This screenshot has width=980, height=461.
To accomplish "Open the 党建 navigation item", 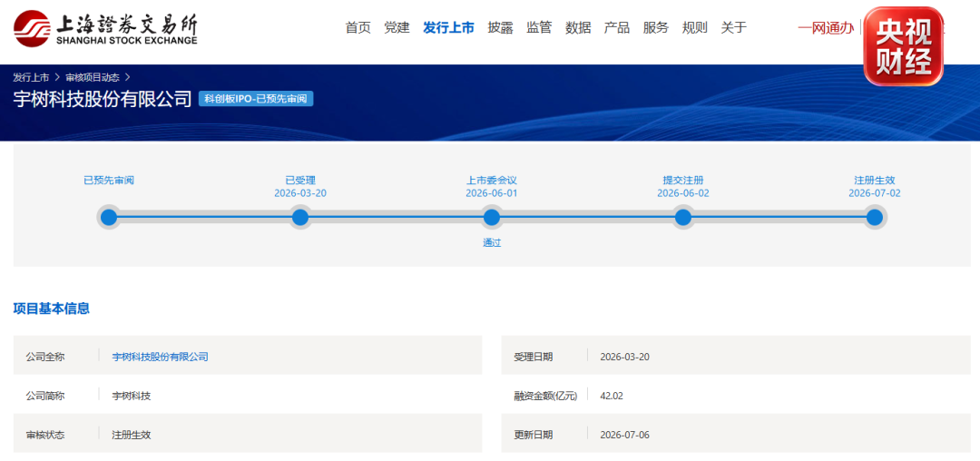I will 397,27.
